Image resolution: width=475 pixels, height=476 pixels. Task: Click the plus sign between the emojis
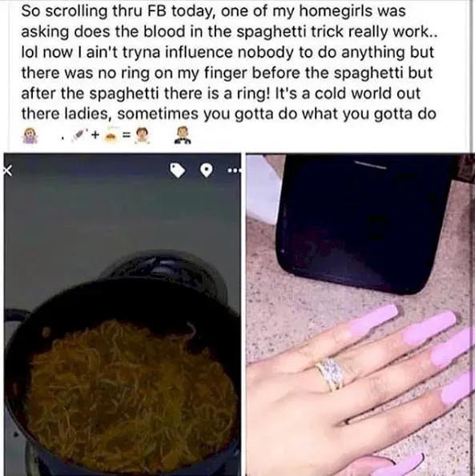point(95,135)
